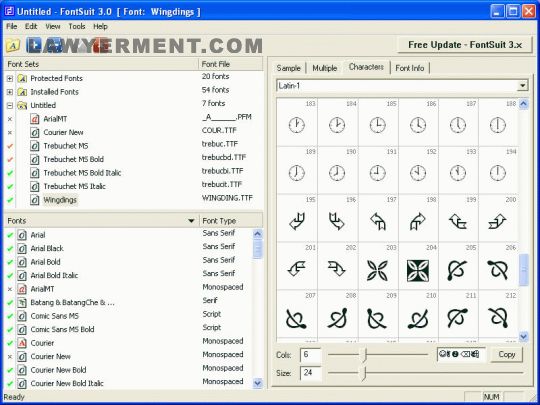Image resolution: width=540 pixels, height=405 pixels.
Task: Click the red Courier font type icon
Action: (22, 343)
